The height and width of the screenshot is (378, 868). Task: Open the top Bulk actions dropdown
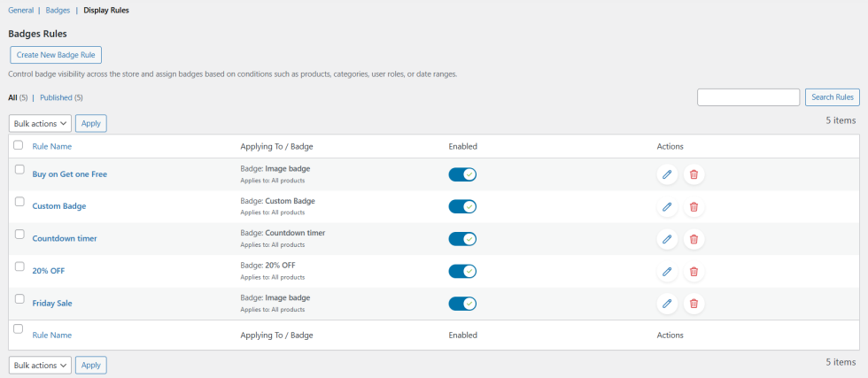[x=41, y=123]
